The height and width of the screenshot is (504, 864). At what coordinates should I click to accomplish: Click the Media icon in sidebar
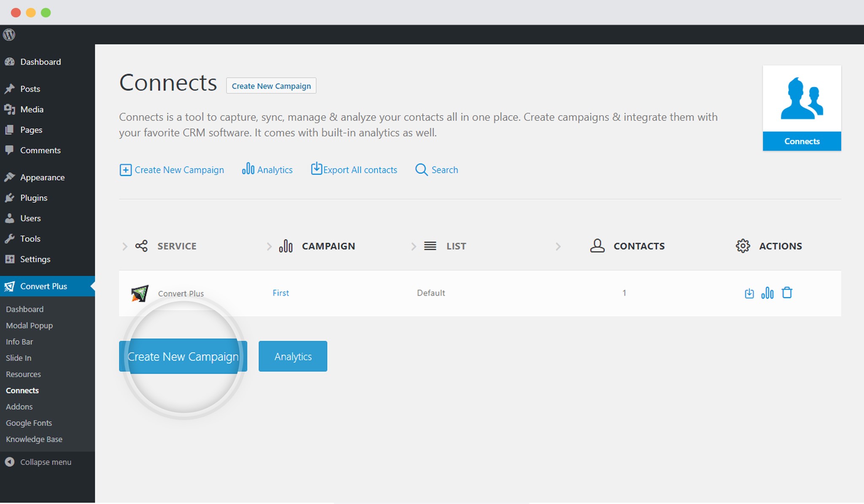click(x=10, y=109)
